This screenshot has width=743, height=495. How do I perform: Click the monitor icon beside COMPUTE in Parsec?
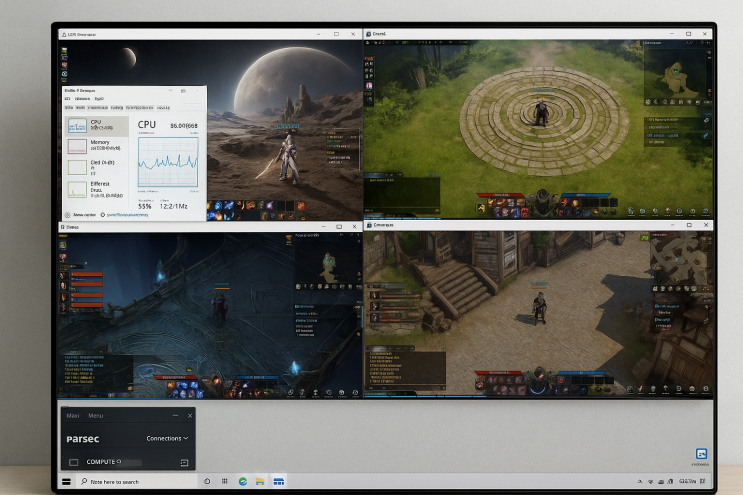pos(73,462)
